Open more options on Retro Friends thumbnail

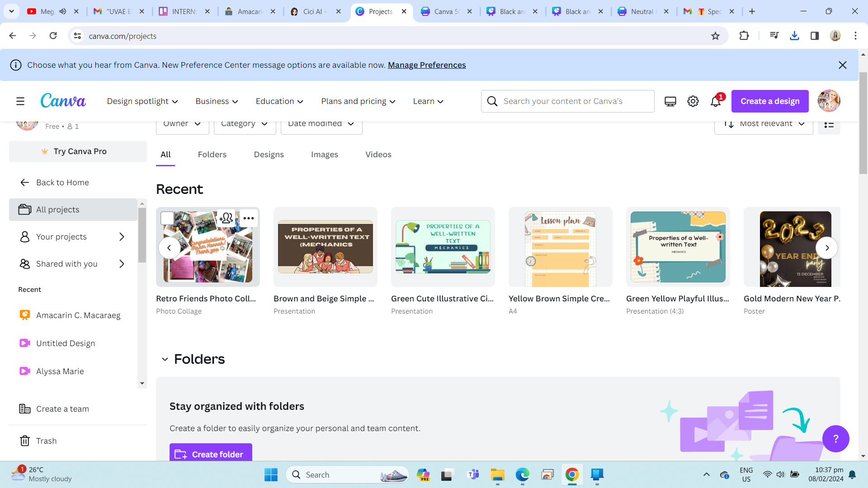click(249, 218)
